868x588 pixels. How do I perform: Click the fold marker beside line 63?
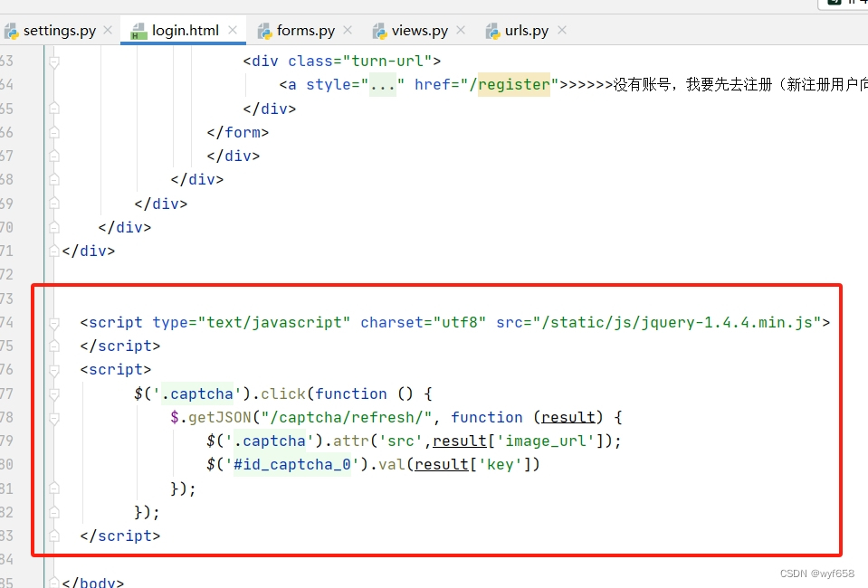[x=54, y=61]
